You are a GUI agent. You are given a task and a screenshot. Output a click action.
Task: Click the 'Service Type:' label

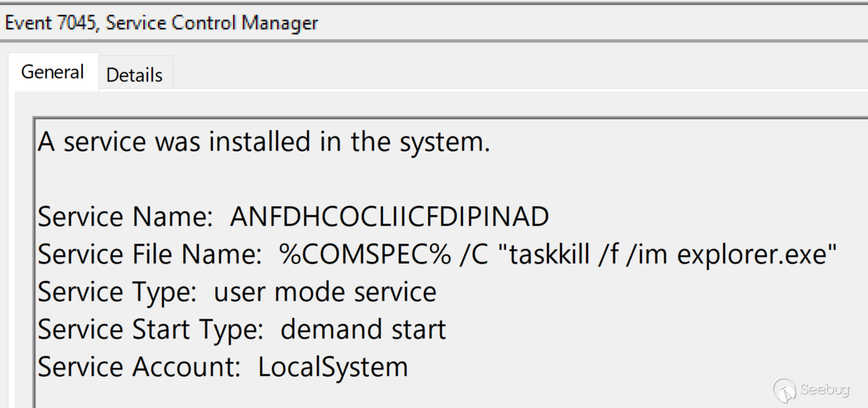tap(117, 292)
